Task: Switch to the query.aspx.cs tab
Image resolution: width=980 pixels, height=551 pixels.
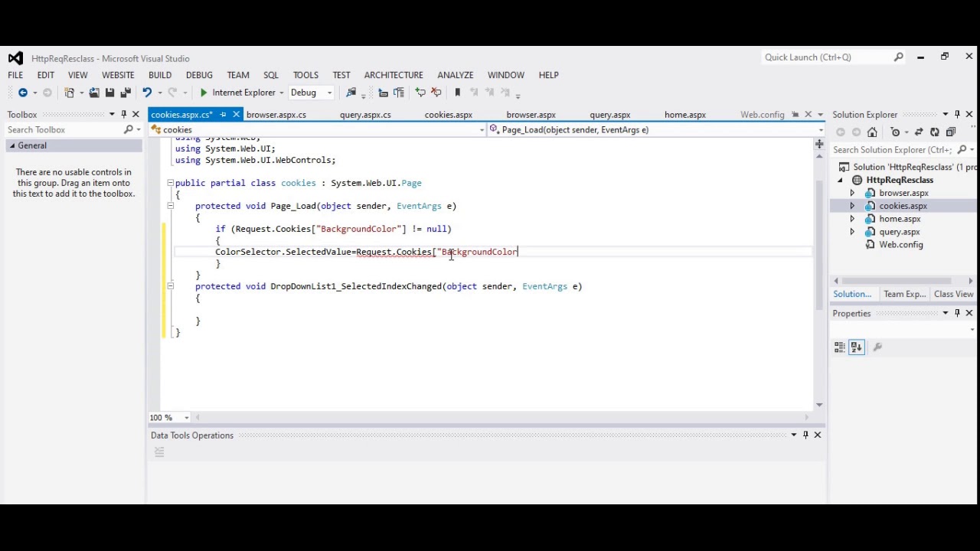Action: [x=365, y=115]
